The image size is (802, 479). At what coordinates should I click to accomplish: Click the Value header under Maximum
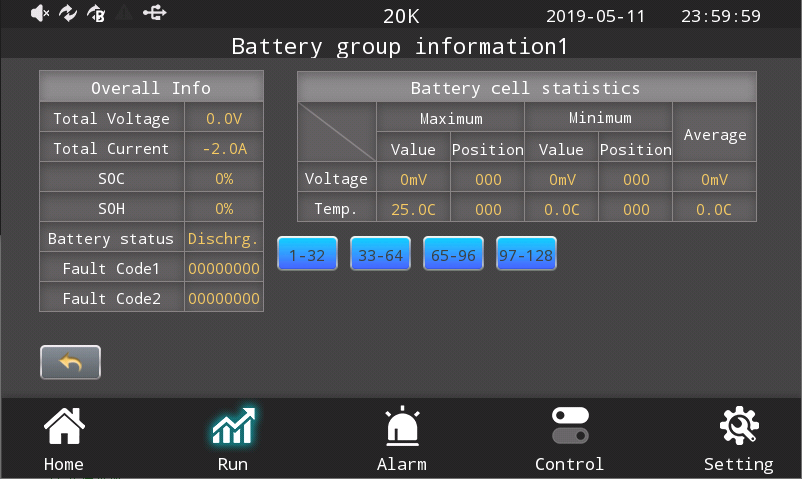[x=413, y=149]
